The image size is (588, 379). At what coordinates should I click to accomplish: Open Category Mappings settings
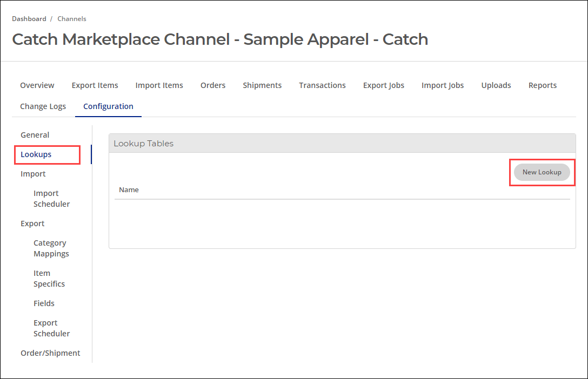[x=51, y=248]
